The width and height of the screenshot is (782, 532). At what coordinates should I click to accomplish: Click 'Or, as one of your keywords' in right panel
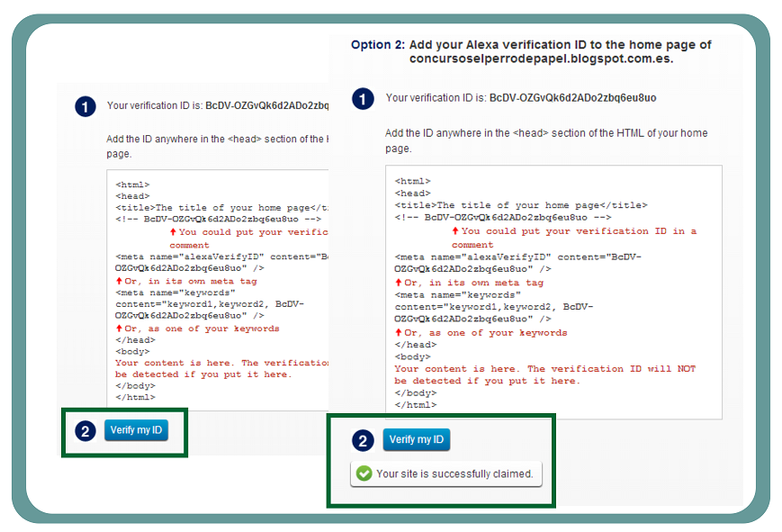point(481,333)
